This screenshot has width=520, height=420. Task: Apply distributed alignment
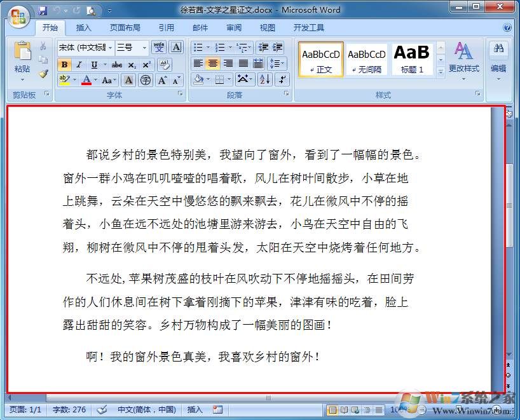click(x=258, y=64)
